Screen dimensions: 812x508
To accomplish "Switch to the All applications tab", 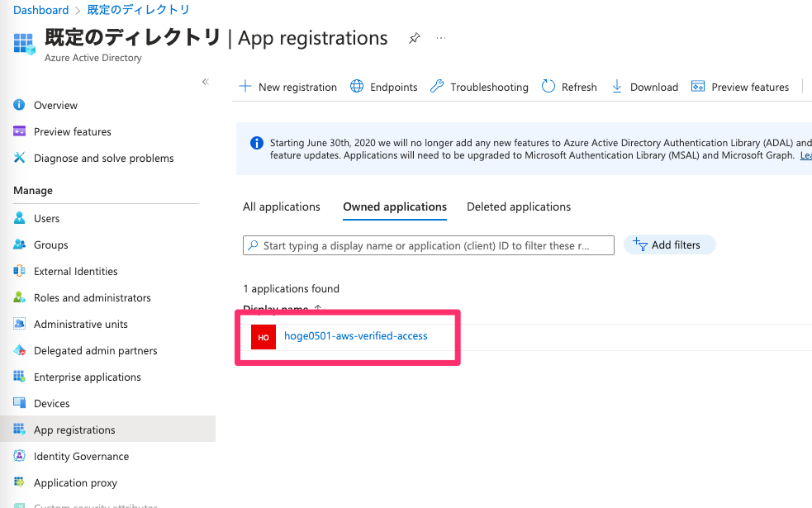I will [x=282, y=207].
